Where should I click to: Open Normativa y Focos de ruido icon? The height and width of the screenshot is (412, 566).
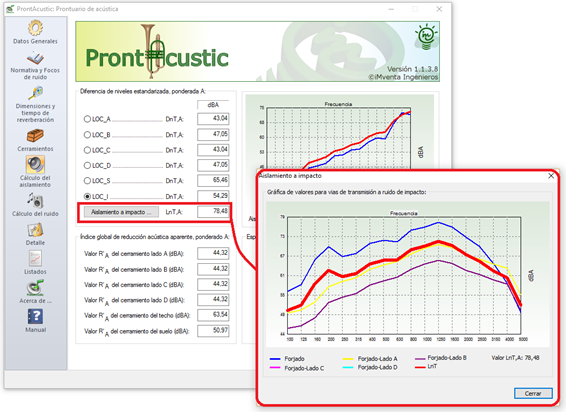click(x=35, y=58)
